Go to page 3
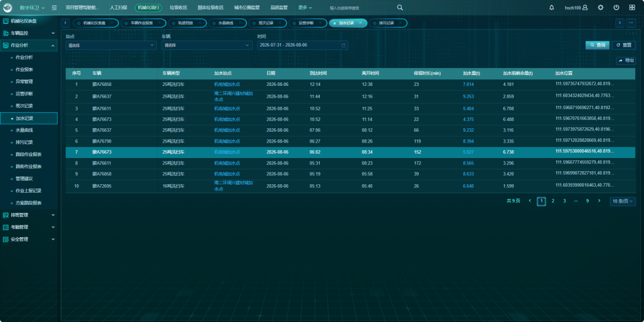Image resolution: width=644 pixels, height=322 pixels. pos(564,202)
